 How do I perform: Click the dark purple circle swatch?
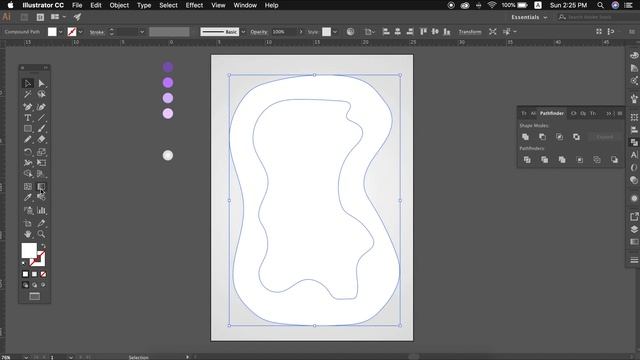tap(168, 67)
